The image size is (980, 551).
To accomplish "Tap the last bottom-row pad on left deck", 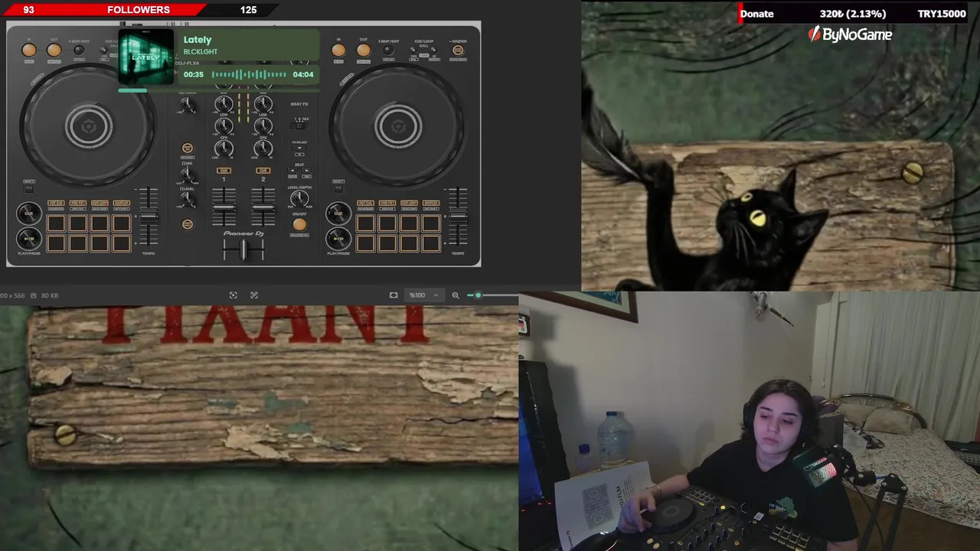I will [x=122, y=243].
